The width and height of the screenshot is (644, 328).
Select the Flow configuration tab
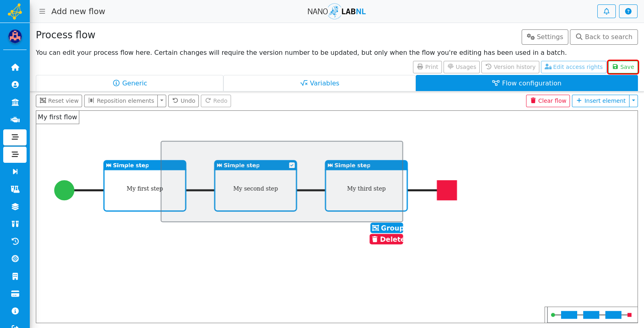click(x=526, y=83)
